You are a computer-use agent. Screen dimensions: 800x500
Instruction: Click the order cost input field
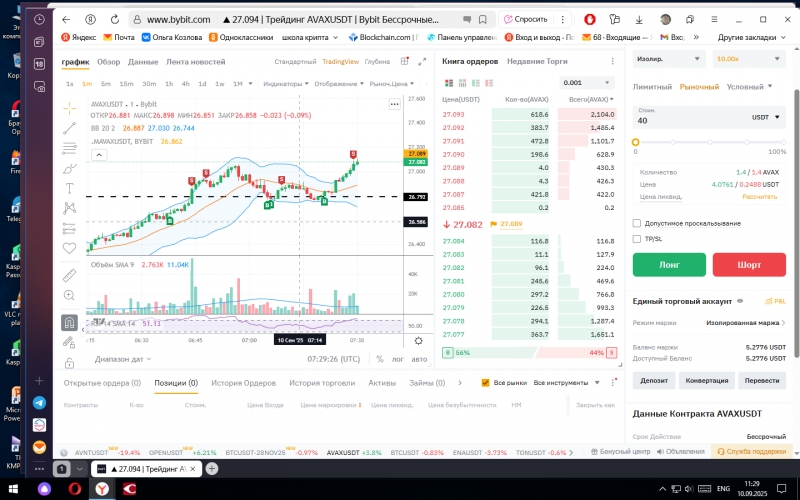(x=690, y=117)
